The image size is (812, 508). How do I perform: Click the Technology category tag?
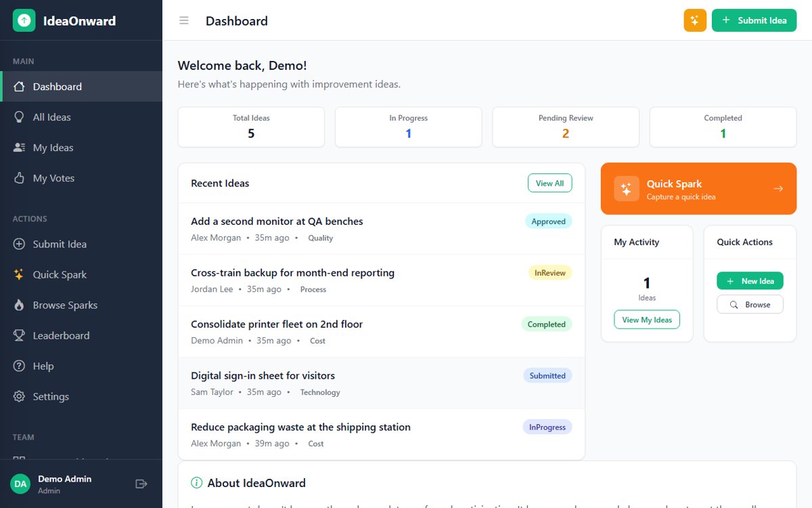coord(320,393)
